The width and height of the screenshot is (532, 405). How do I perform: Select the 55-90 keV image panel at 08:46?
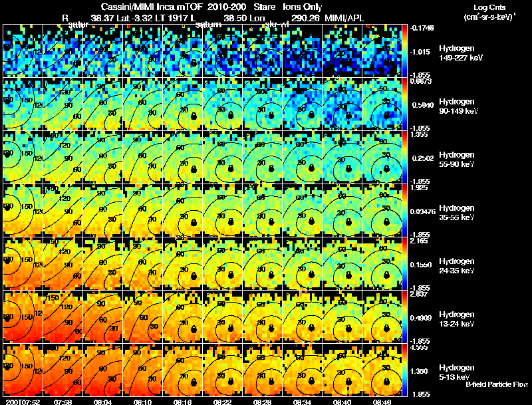(x=382, y=158)
